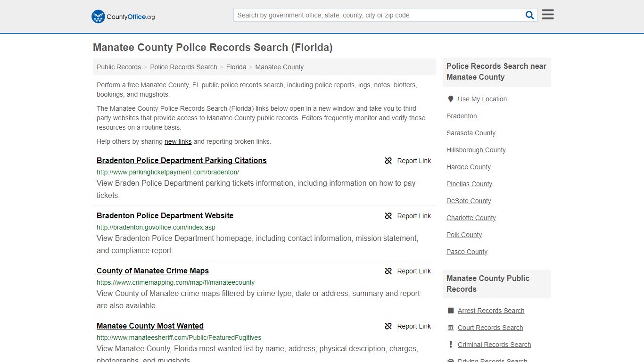The width and height of the screenshot is (644, 362).
Task: Visit the bradenton.govoffice.com URL
Action: pos(156,227)
